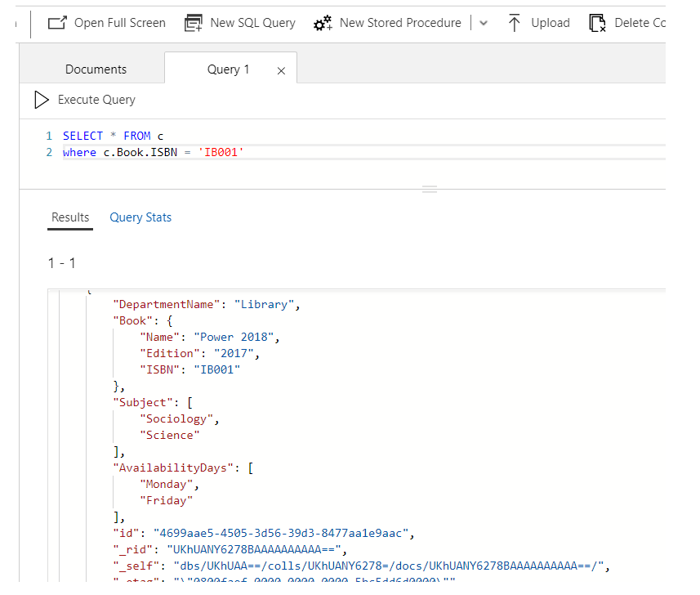The width and height of the screenshot is (700, 595).
Task: Open the query in full screen
Action: (105, 23)
